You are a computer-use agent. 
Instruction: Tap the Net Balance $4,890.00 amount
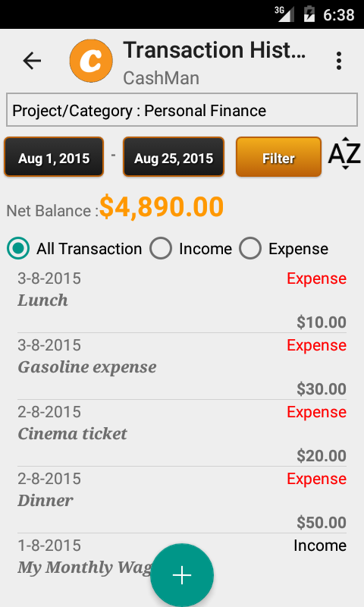(162, 206)
